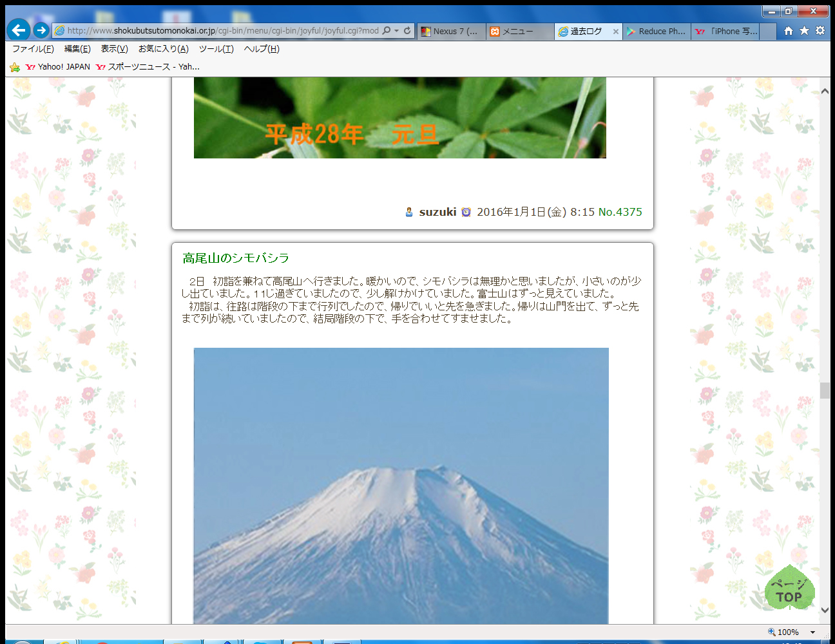The width and height of the screenshot is (835, 644).
Task: Click post number No.4375
Action: [x=620, y=212]
